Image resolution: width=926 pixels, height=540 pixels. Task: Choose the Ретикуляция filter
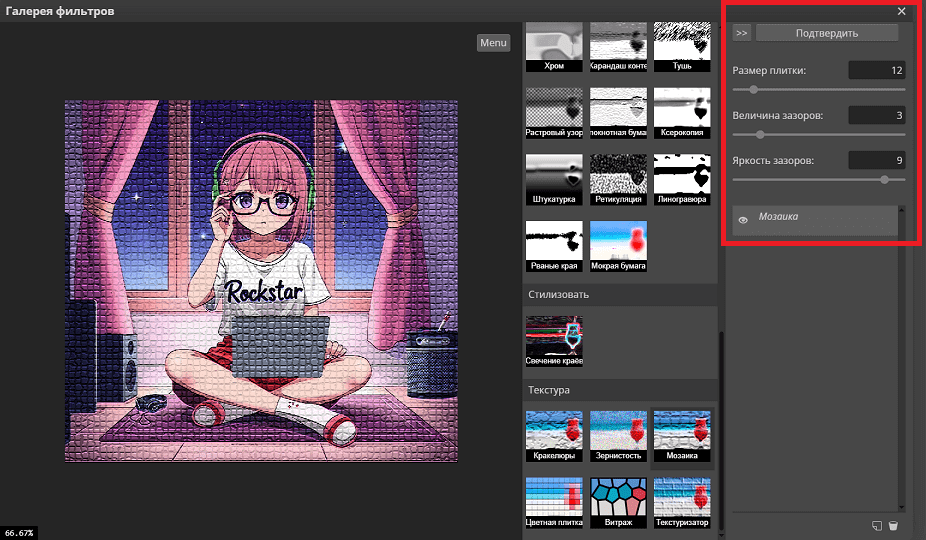618,180
